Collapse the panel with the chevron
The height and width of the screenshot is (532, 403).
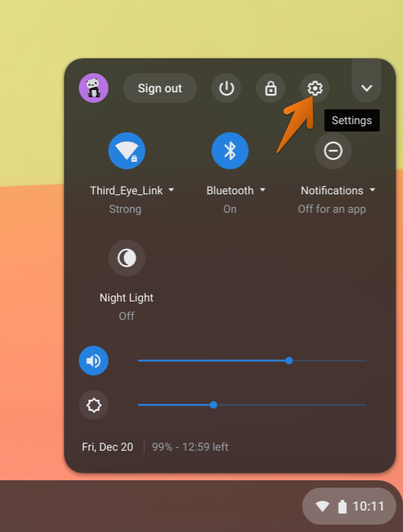pyautogui.click(x=366, y=88)
